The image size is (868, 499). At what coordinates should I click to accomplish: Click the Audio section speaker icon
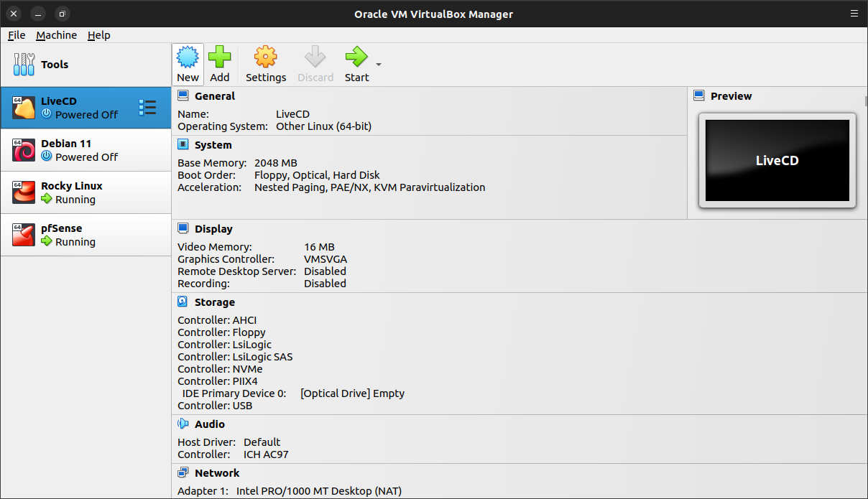click(183, 424)
